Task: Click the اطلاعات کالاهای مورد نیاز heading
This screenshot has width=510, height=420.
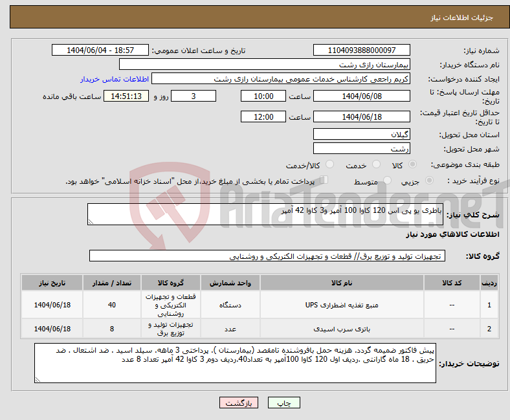Action: coord(452,234)
